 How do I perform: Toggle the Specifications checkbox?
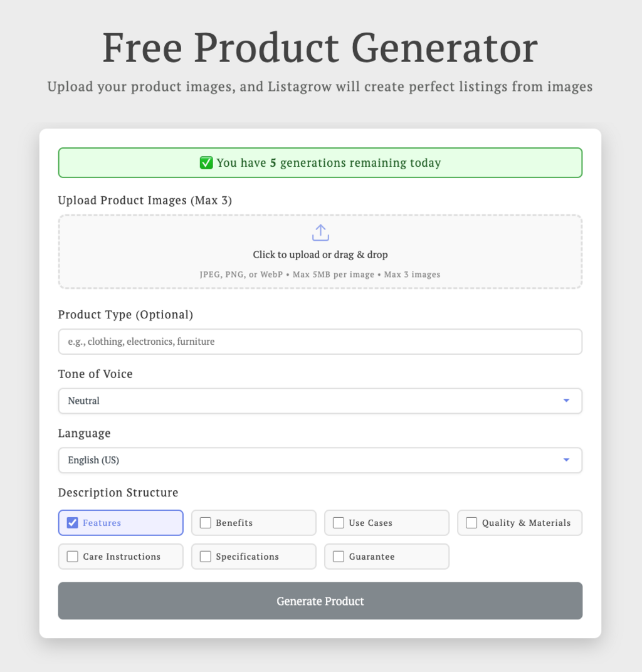tap(206, 557)
